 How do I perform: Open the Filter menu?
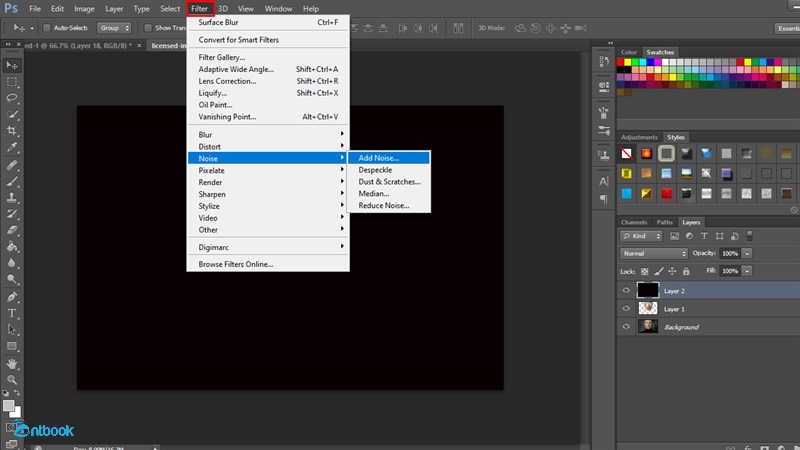point(199,9)
